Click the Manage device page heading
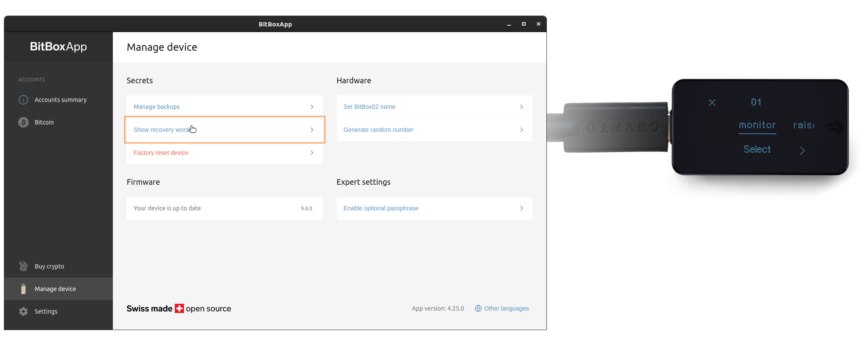Image resolution: width=868 pixels, height=347 pixels. [x=162, y=47]
